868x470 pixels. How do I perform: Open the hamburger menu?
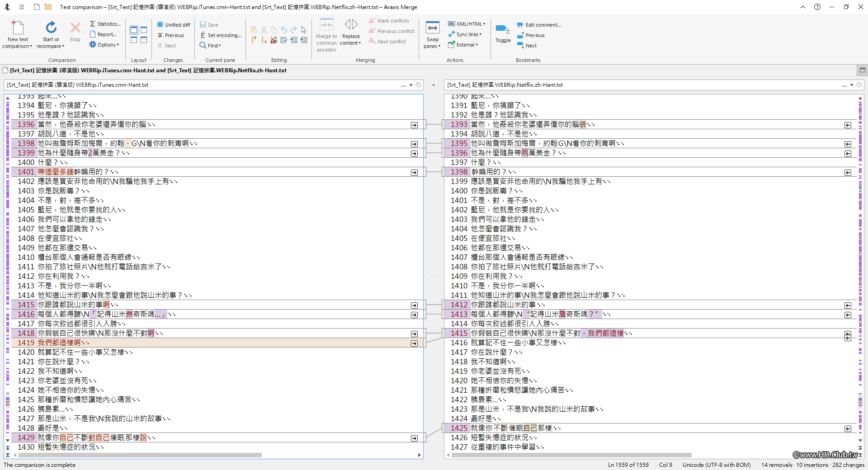(x=21, y=7)
